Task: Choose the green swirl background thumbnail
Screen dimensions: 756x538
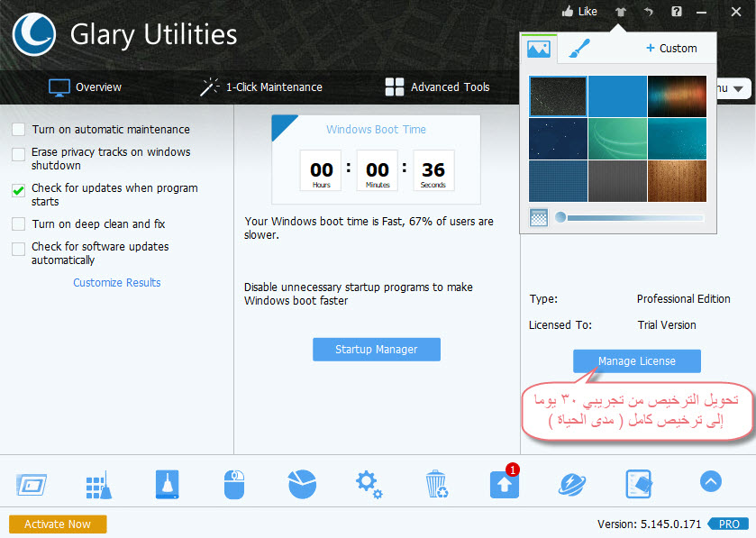Action: point(617,139)
